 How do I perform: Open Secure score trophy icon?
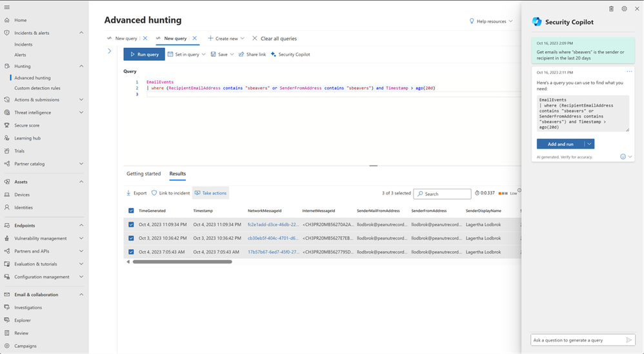[6, 125]
